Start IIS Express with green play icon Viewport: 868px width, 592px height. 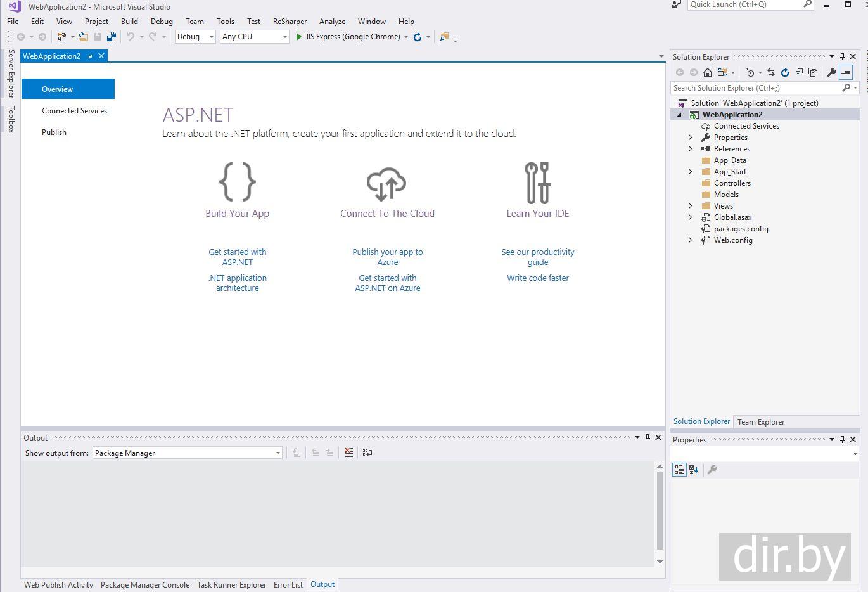tap(299, 37)
